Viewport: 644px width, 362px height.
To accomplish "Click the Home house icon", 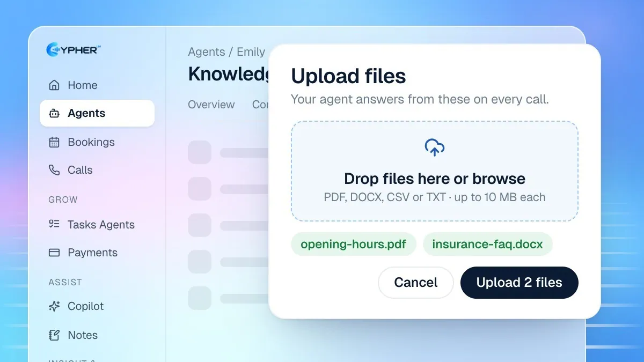I will [54, 85].
